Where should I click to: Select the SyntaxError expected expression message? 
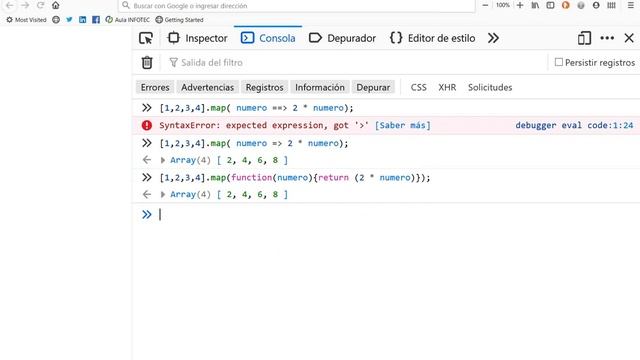[264, 125]
